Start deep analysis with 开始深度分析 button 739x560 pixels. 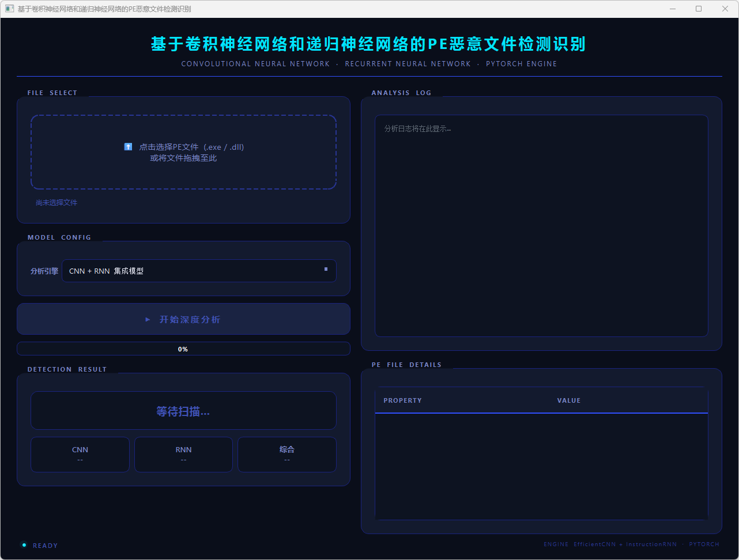pos(183,319)
